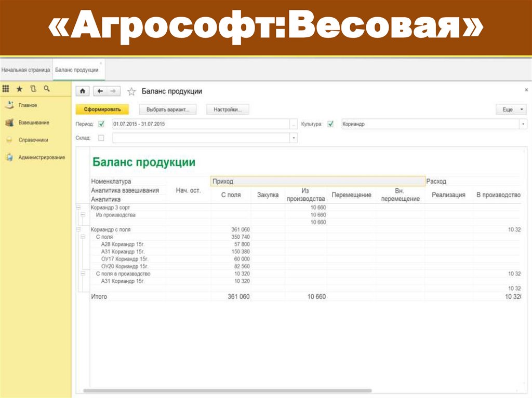Click the Взвешивание section icon
The image size is (532, 398).
click(x=9, y=122)
